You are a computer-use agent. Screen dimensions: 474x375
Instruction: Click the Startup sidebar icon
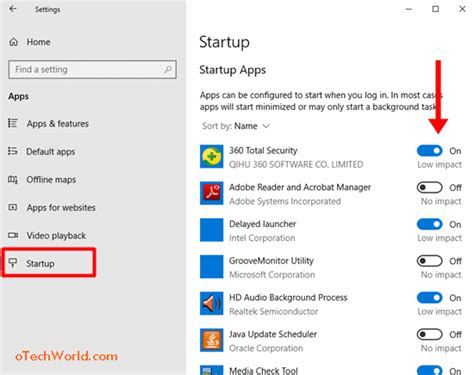[13, 263]
